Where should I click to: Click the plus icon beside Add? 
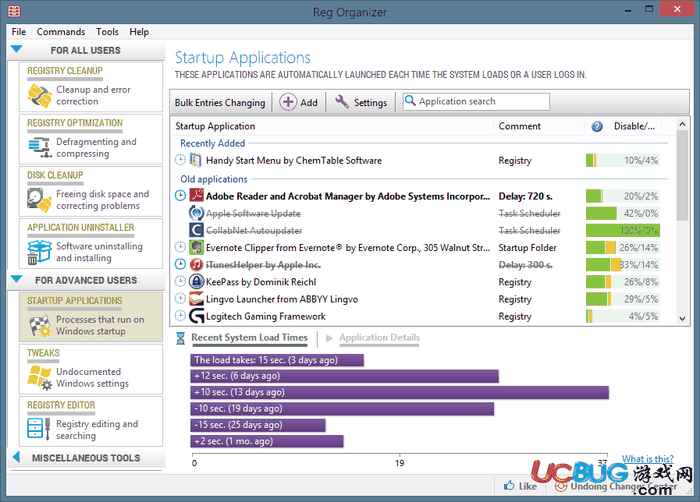[x=288, y=102]
